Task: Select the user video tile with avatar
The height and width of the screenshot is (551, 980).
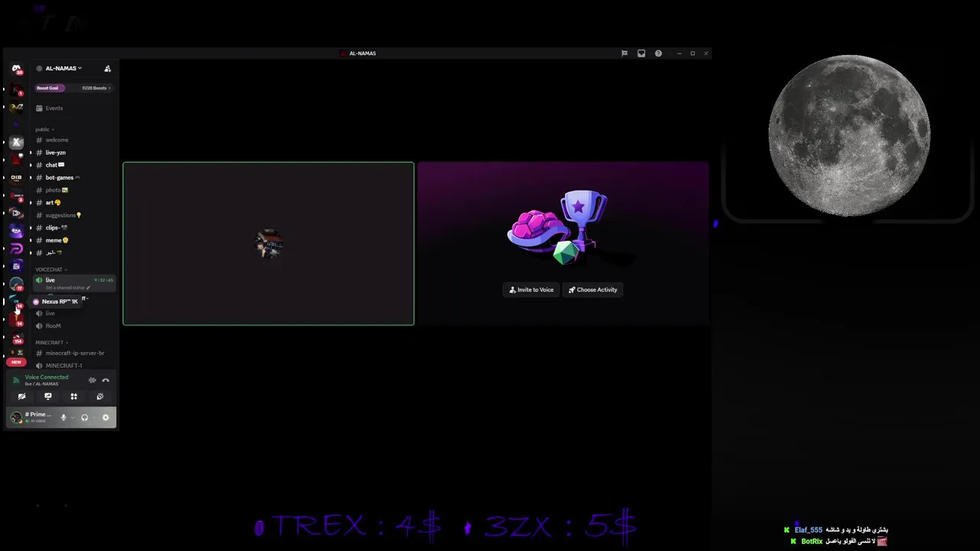Action: pyautogui.click(x=268, y=243)
